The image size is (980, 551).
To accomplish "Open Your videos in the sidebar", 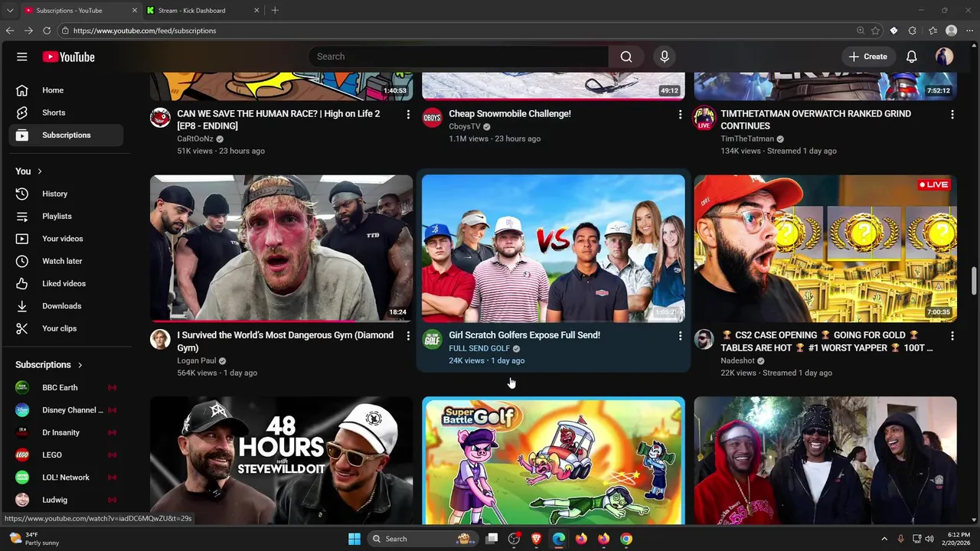I will 66,239.
